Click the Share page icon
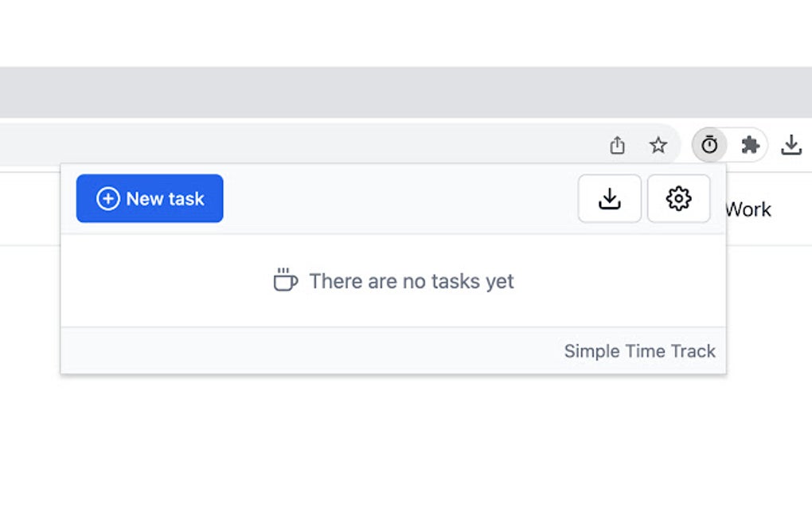812x508 pixels. click(x=618, y=145)
